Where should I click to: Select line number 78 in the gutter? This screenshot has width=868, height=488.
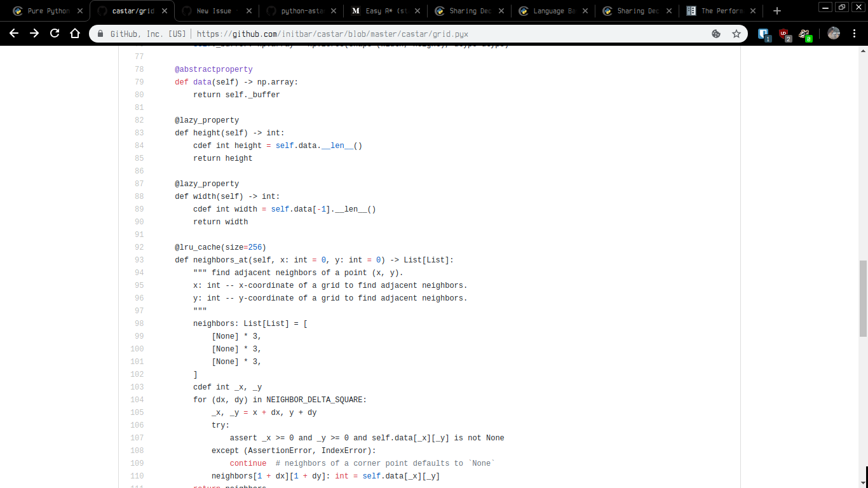pyautogui.click(x=139, y=69)
